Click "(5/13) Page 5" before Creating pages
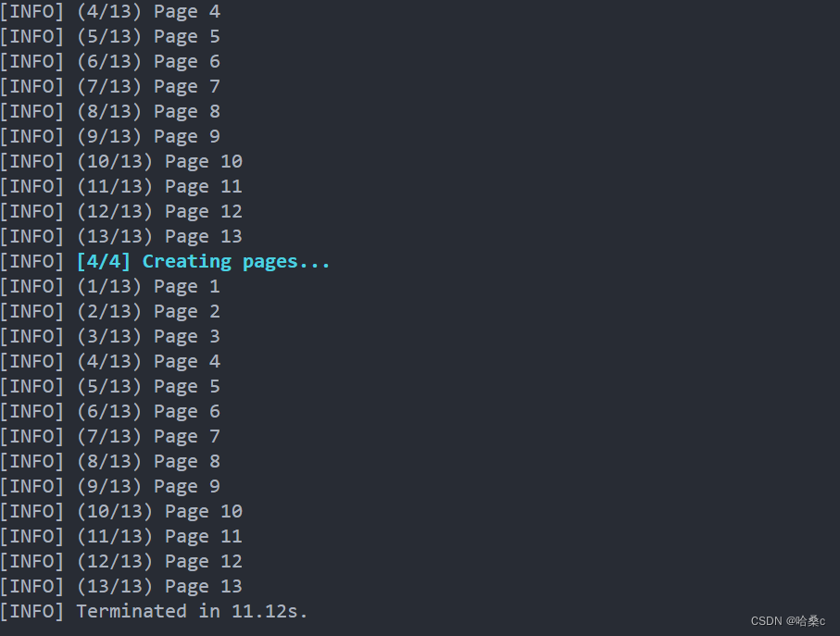This screenshot has height=636, width=840. point(148,37)
